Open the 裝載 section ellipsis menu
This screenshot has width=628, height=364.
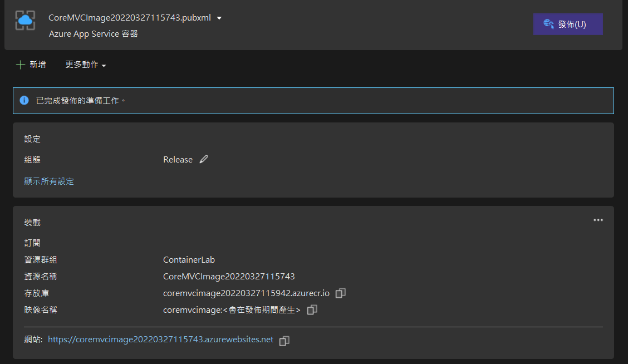click(x=598, y=220)
